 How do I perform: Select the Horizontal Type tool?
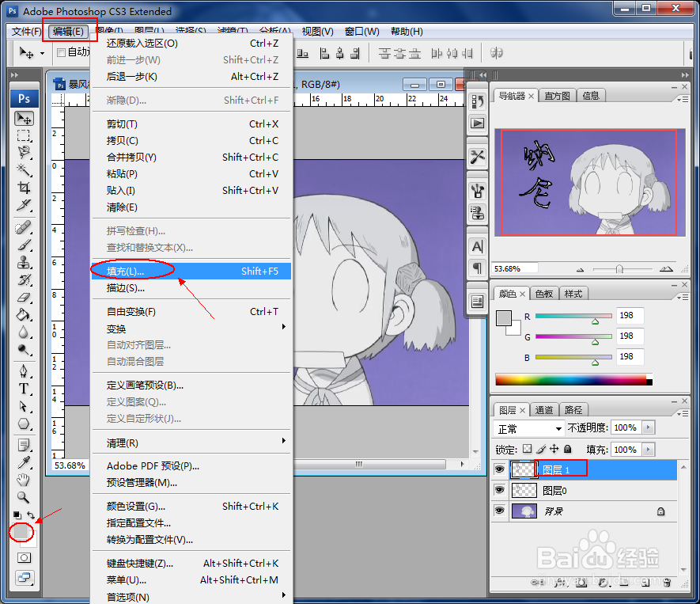click(x=24, y=389)
